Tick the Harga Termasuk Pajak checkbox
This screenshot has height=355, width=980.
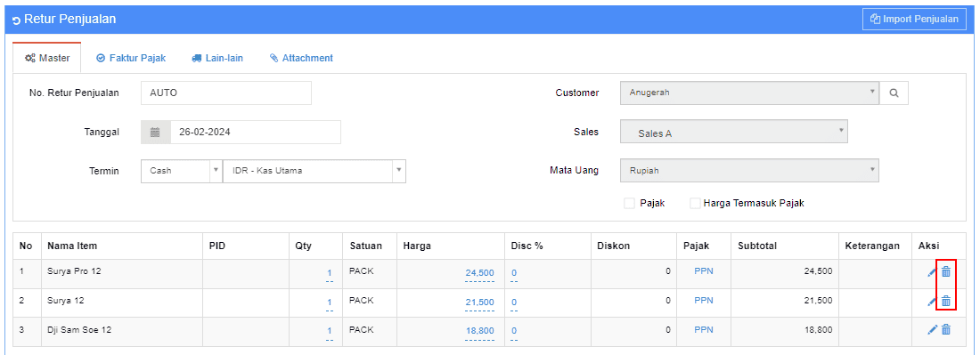click(x=695, y=204)
